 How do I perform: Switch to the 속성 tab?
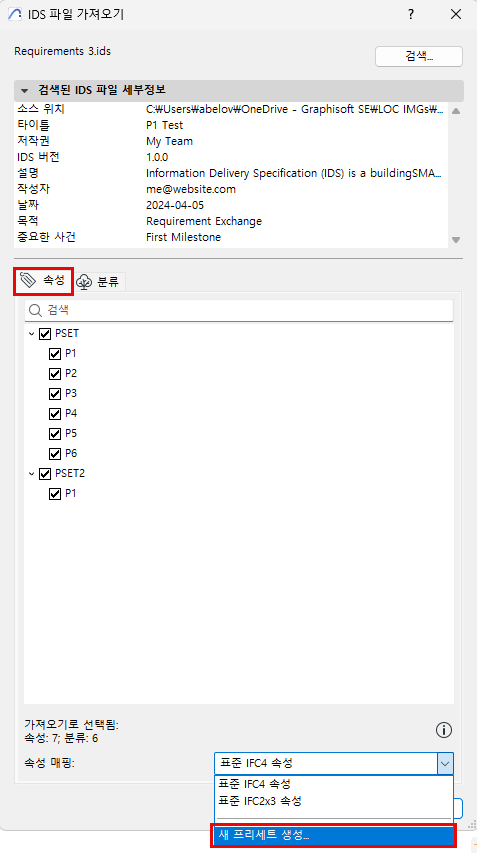click(x=42, y=281)
